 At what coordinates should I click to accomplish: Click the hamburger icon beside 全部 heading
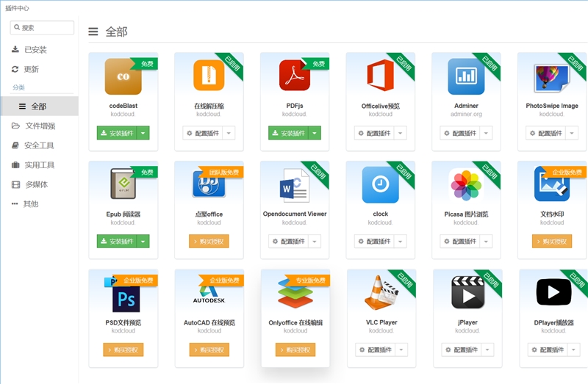point(93,32)
